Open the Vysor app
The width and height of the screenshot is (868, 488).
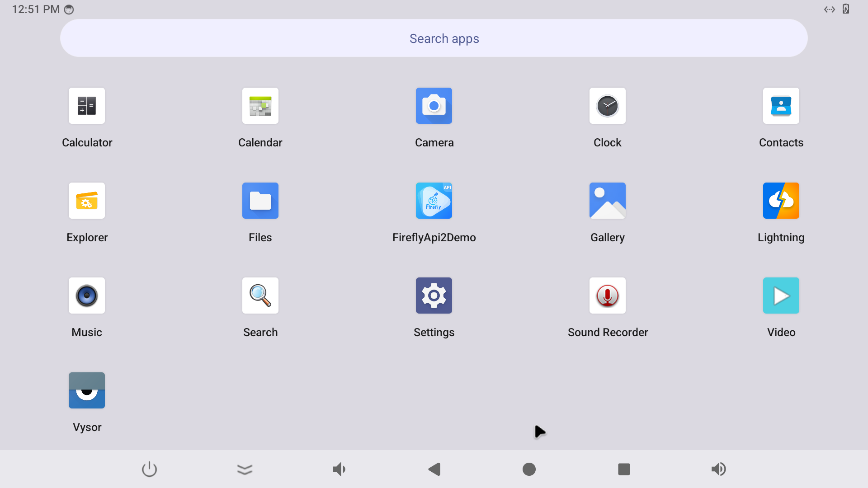[87, 390]
